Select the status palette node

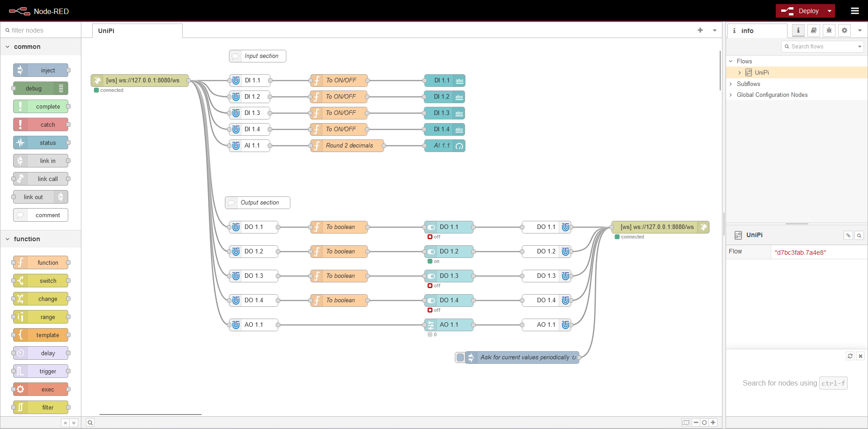pos(41,143)
